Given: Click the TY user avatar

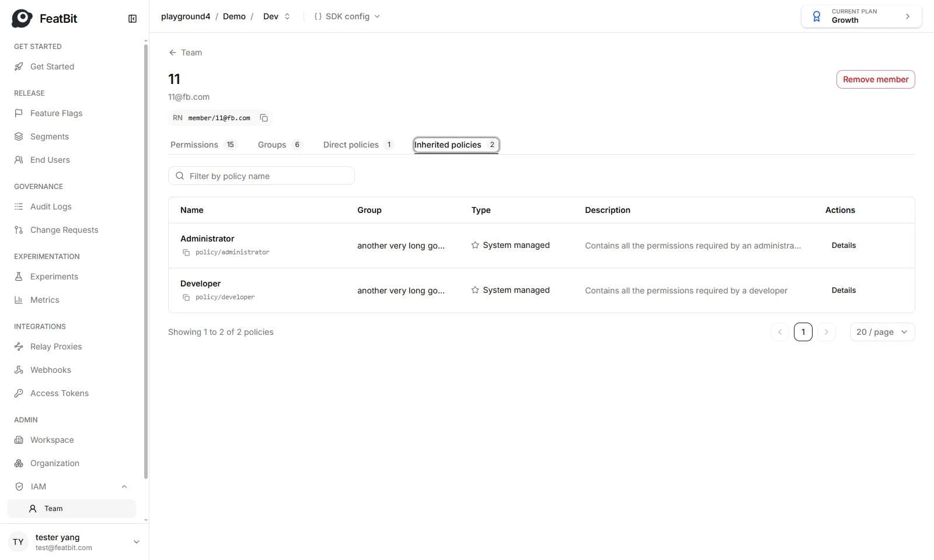Looking at the screenshot, I should [x=19, y=542].
